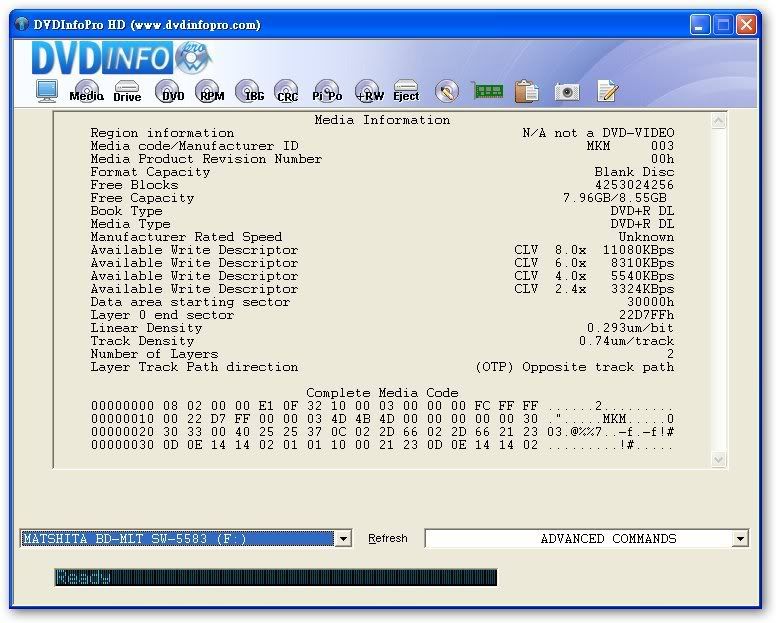Select the 'Media code/Manufacturer ID' row
This screenshot has height=623, width=776.
pyautogui.click(x=382, y=146)
